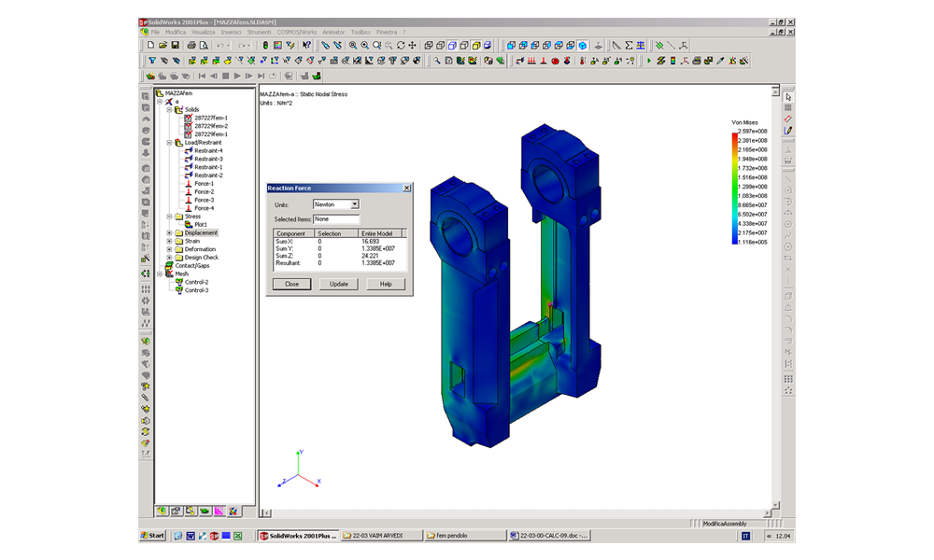Click the Isometric view icon
Screen dimensions: 934x560
[583, 45]
